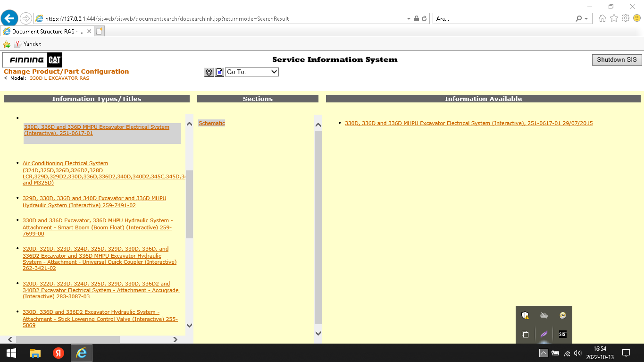Click the hex nut parts icon
This screenshot has height=362, width=644.
tap(209, 72)
